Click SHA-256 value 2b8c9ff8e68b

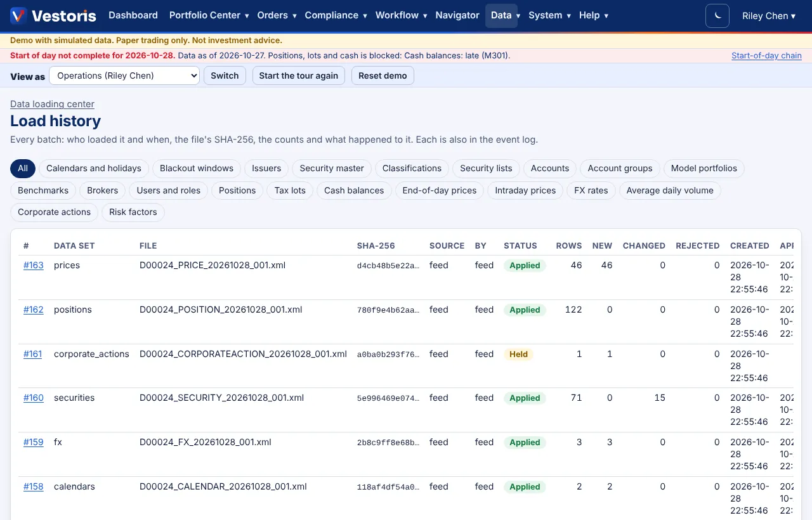pos(388,443)
